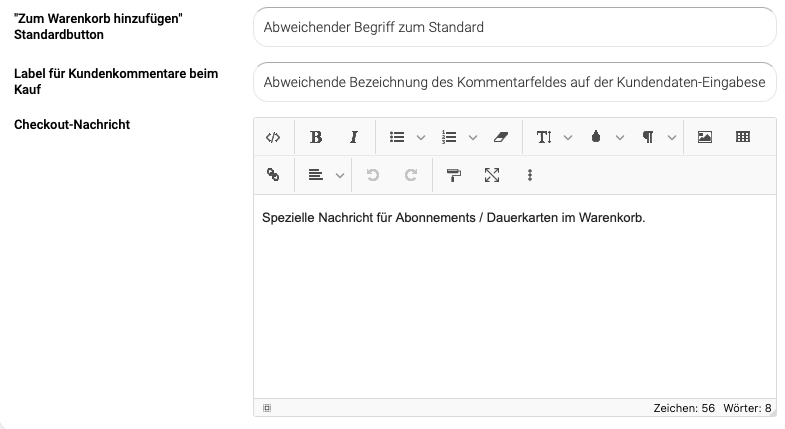Expand the editor to fullscreen
Viewport: 785px width, 429px height.
coord(492,175)
